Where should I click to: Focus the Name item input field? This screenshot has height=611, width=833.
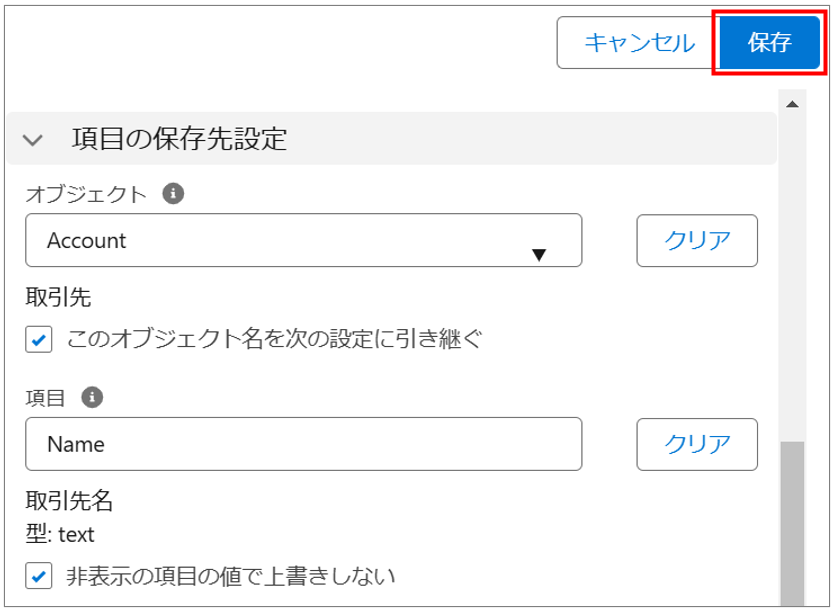tap(303, 444)
